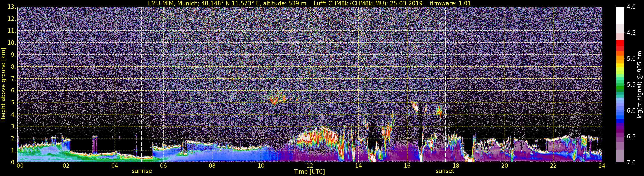The height and width of the screenshot is (176, 644).
Task: Click the sunrise dashed vertical line
Action: [142, 84]
